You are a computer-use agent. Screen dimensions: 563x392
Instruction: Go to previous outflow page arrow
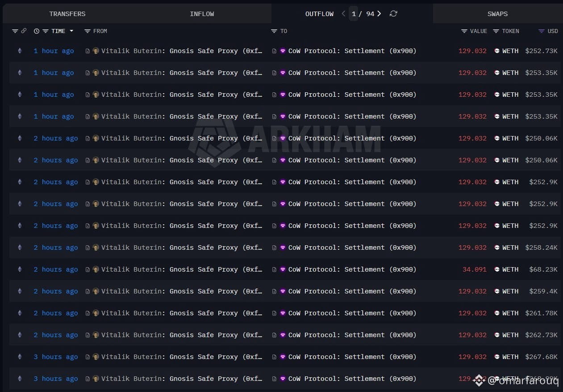(x=343, y=14)
